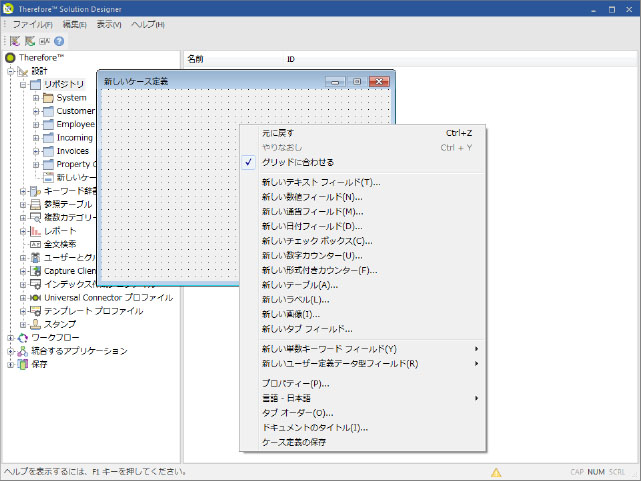Click the レポート chart icon

pyautogui.click(x=35, y=231)
